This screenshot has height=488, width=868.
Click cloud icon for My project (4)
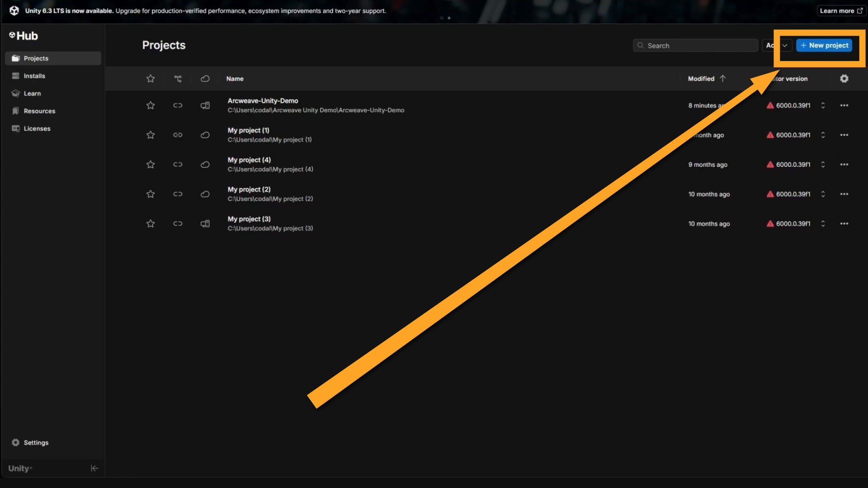pyautogui.click(x=205, y=164)
